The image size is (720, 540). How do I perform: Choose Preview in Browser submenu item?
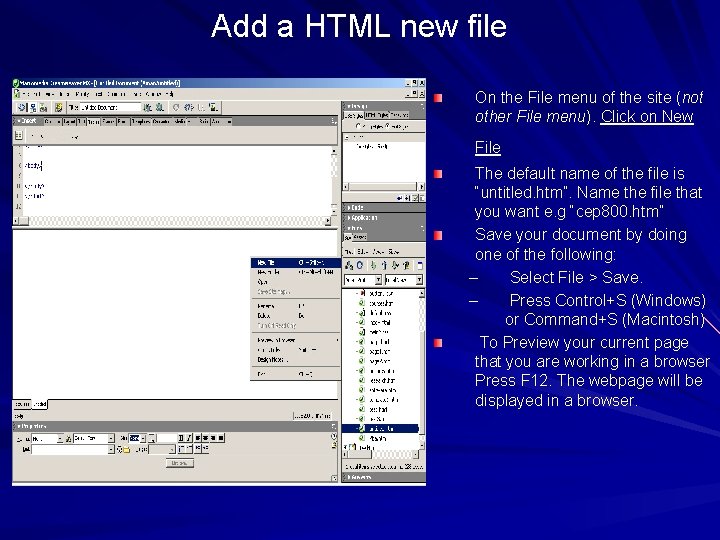click(x=295, y=340)
